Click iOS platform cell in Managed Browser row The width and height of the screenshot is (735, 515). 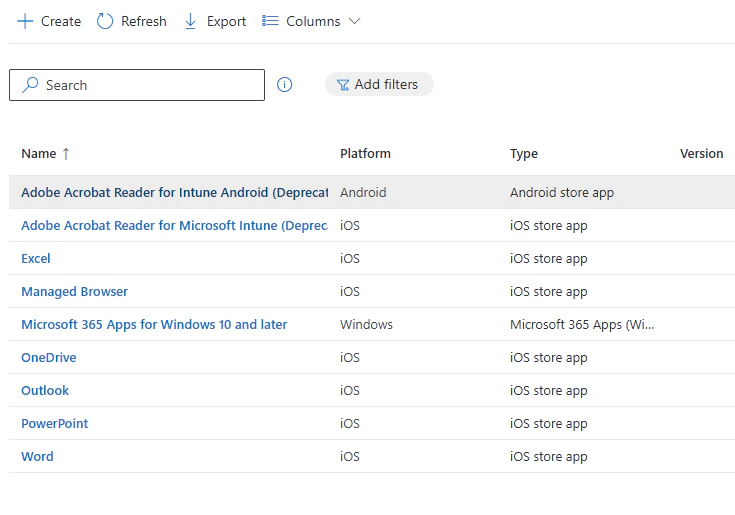click(x=350, y=291)
